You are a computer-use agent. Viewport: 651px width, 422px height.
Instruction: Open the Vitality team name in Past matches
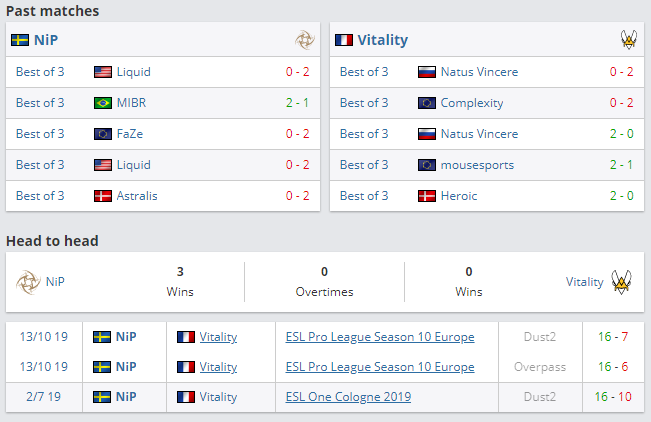coord(382,40)
